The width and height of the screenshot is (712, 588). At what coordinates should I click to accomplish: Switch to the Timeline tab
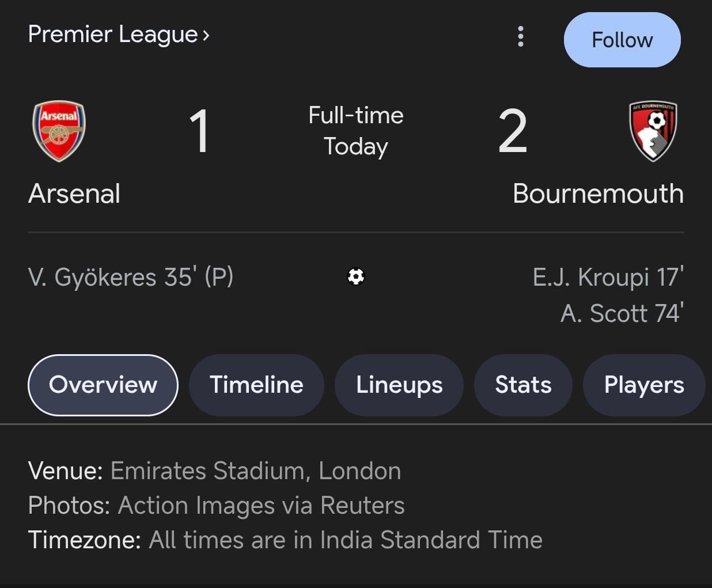[256, 385]
